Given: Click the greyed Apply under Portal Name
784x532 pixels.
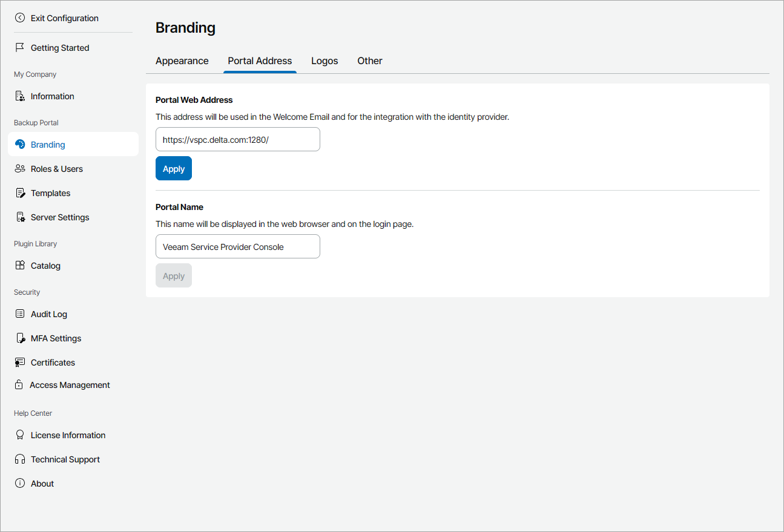Looking at the screenshot, I should (174, 276).
